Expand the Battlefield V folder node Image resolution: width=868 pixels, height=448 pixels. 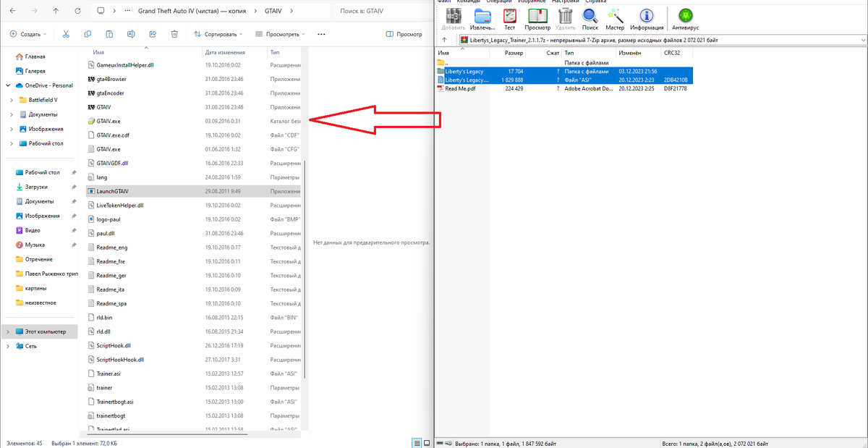pyautogui.click(x=12, y=100)
